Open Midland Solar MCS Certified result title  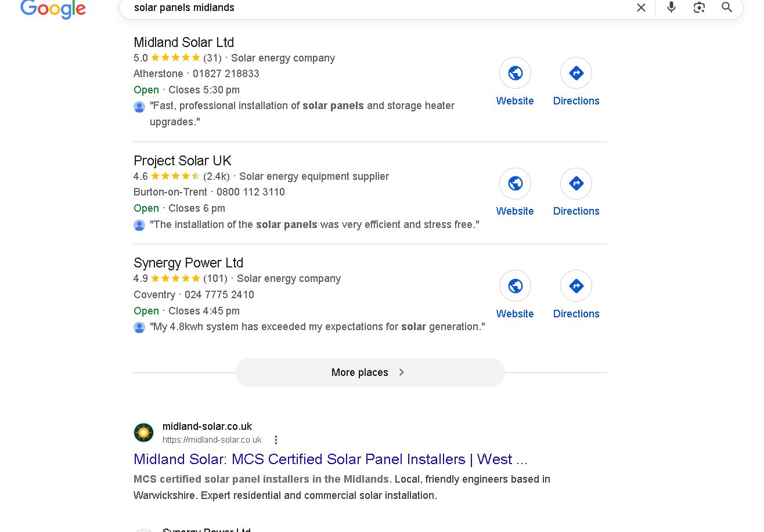tap(330, 459)
